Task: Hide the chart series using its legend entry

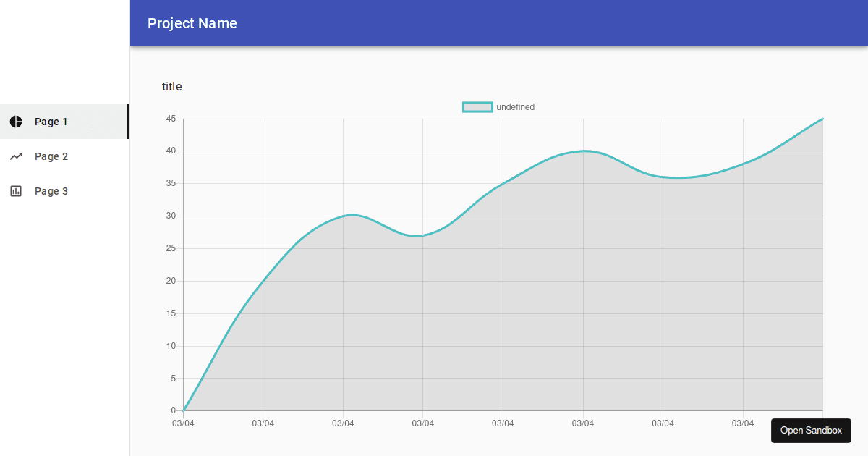Action: tap(498, 106)
